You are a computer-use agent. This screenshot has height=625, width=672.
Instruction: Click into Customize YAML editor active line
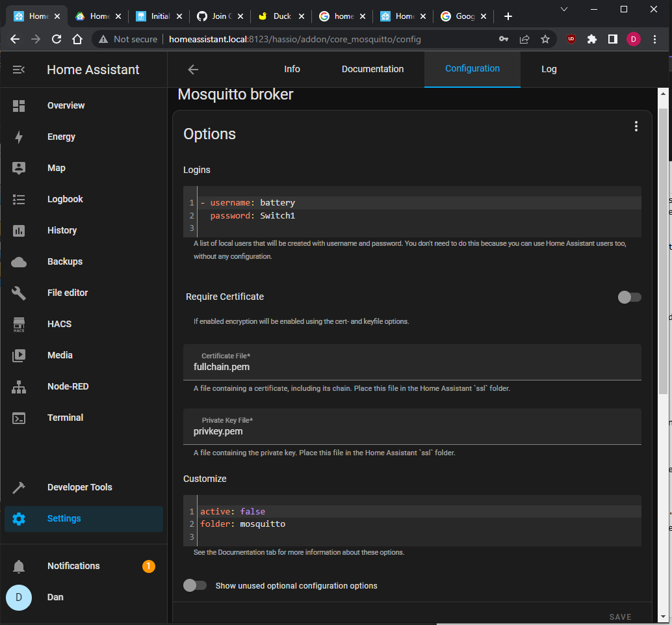[420, 511]
